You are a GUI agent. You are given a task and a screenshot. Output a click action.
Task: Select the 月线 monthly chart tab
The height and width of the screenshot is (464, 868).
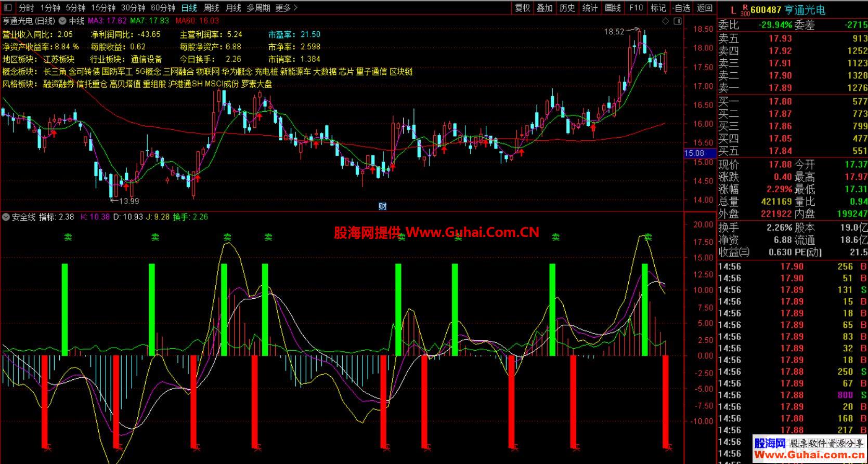(x=234, y=8)
